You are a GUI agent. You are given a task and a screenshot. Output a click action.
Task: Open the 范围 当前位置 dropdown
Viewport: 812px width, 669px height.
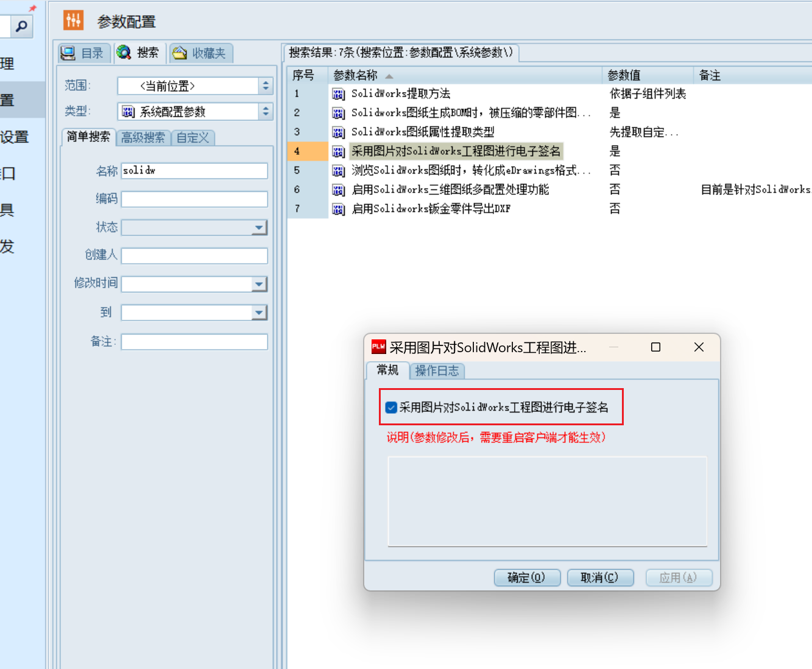(266, 86)
